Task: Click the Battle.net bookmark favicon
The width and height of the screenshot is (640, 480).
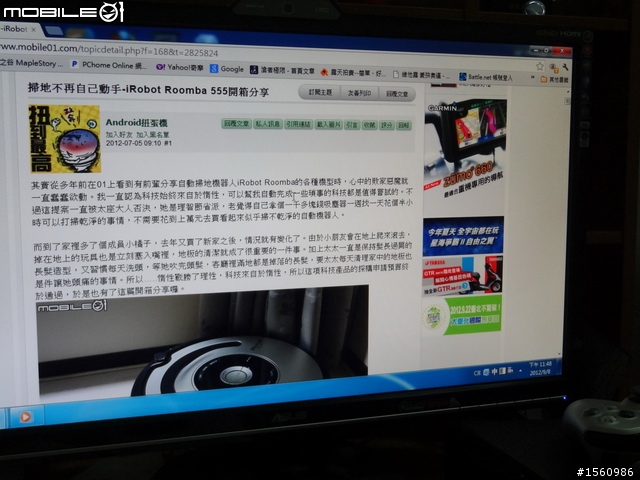Action: [x=462, y=76]
